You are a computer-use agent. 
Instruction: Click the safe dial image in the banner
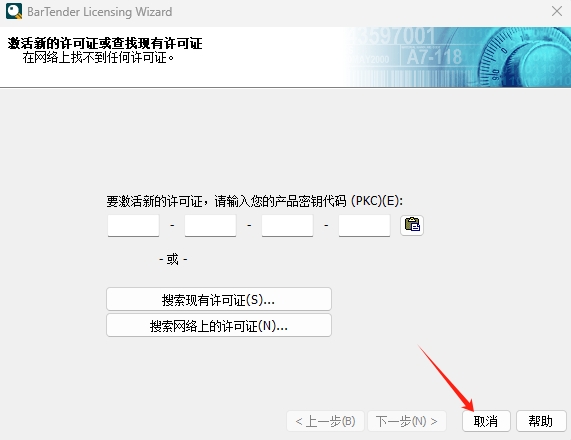tap(524, 57)
